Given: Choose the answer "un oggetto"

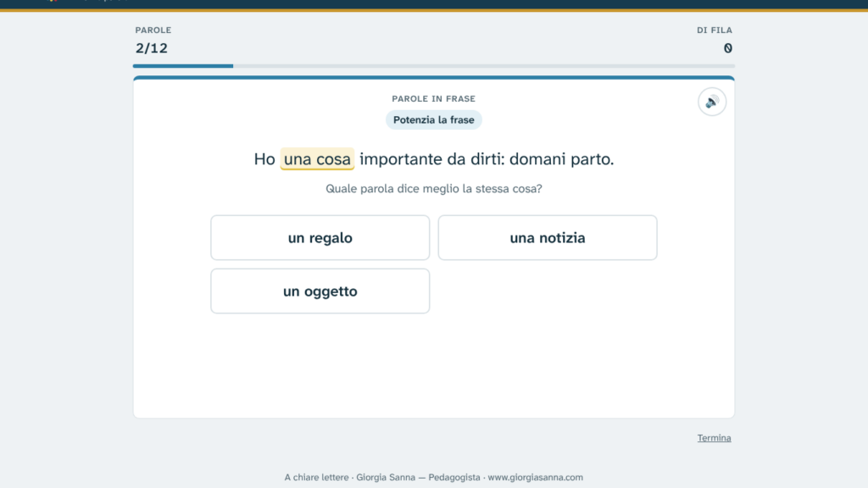Looking at the screenshot, I should [320, 291].
